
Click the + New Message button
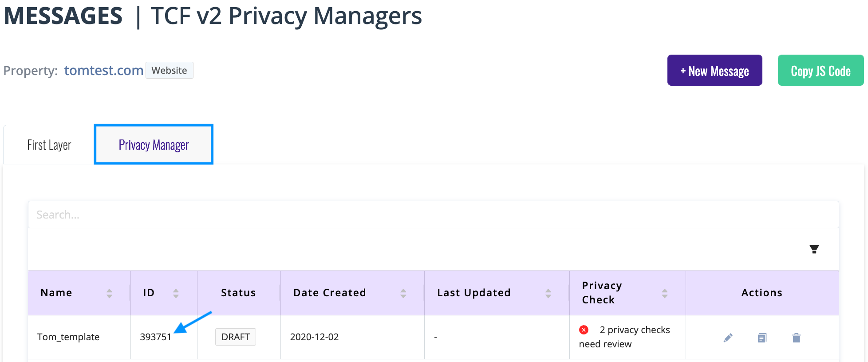(x=714, y=70)
